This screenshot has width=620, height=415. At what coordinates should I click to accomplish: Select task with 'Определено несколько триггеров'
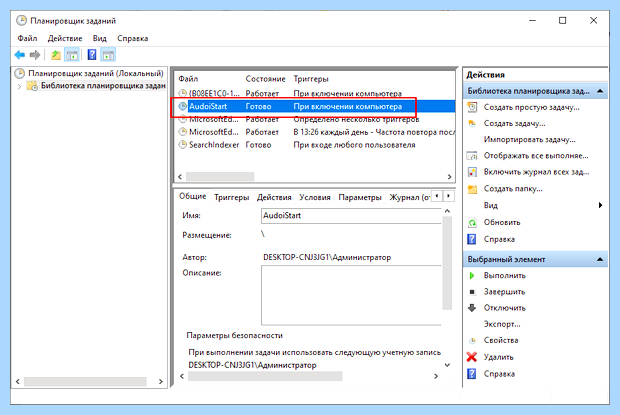coord(315,119)
